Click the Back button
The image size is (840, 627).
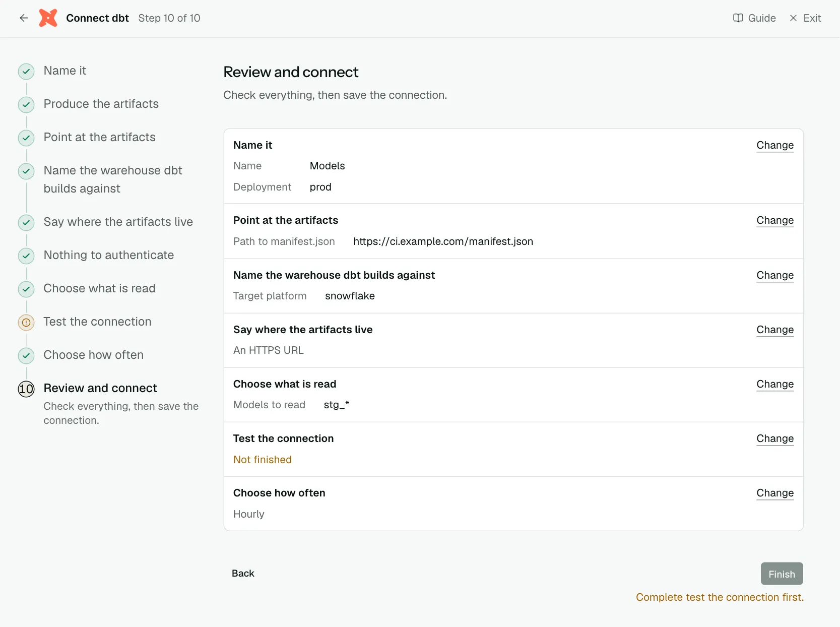click(243, 574)
